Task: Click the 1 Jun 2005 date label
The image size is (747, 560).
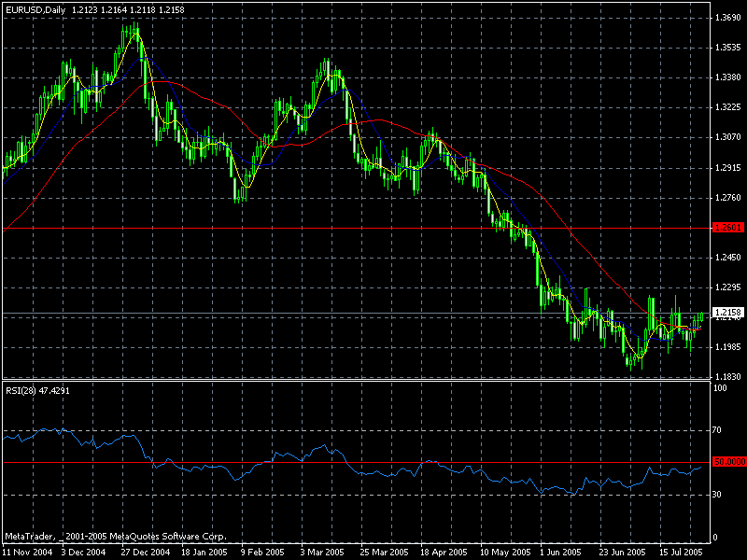Action: (560, 552)
